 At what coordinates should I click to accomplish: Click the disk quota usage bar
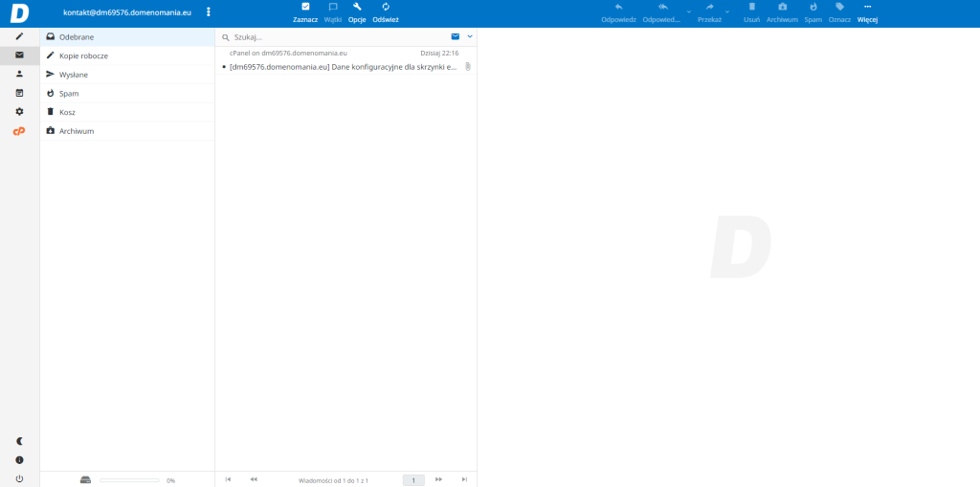(x=129, y=480)
